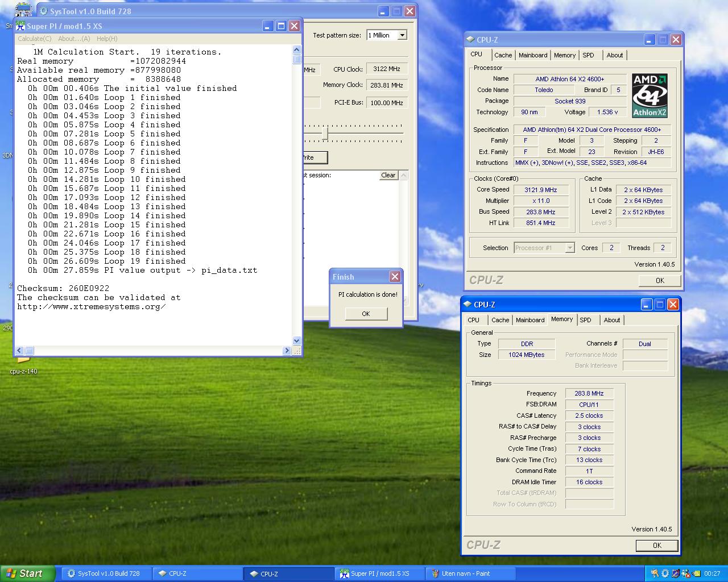Image resolution: width=728 pixels, height=582 pixels.
Task: Open About tab in lower CPU-Z window
Action: [x=612, y=320]
